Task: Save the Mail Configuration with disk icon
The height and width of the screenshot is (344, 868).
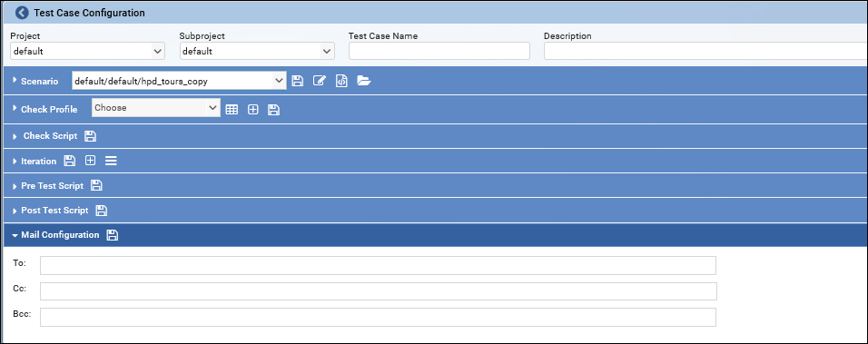Action: point(113,235)
